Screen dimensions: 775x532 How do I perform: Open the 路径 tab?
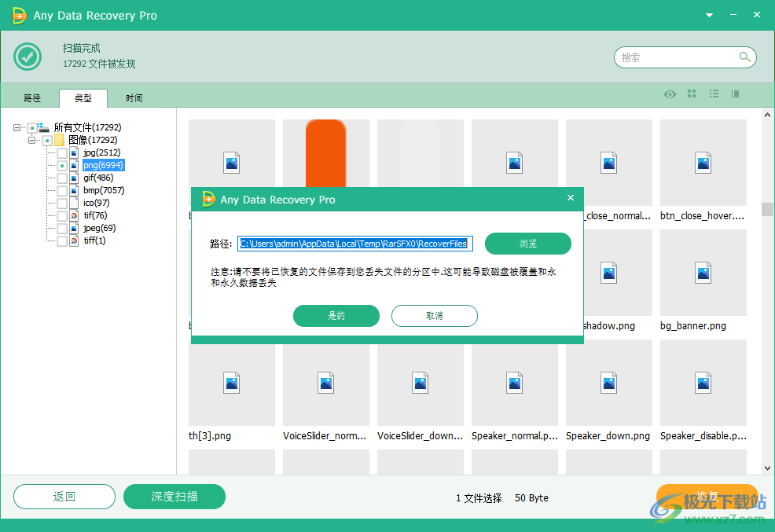(x=32, y=97)
